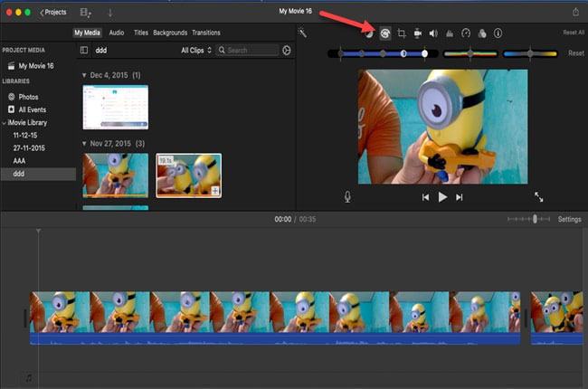Click the white highlights handle on the multislider

[x=424, y=53]
